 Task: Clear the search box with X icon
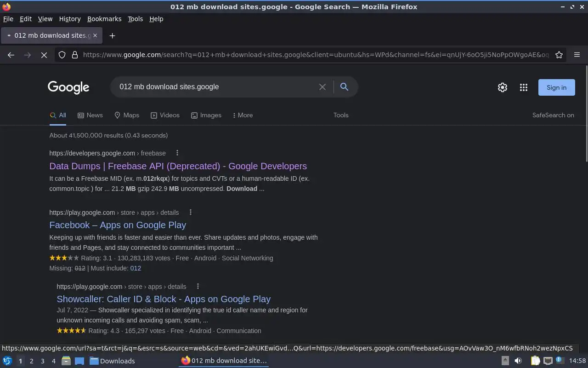click(322, 87)
